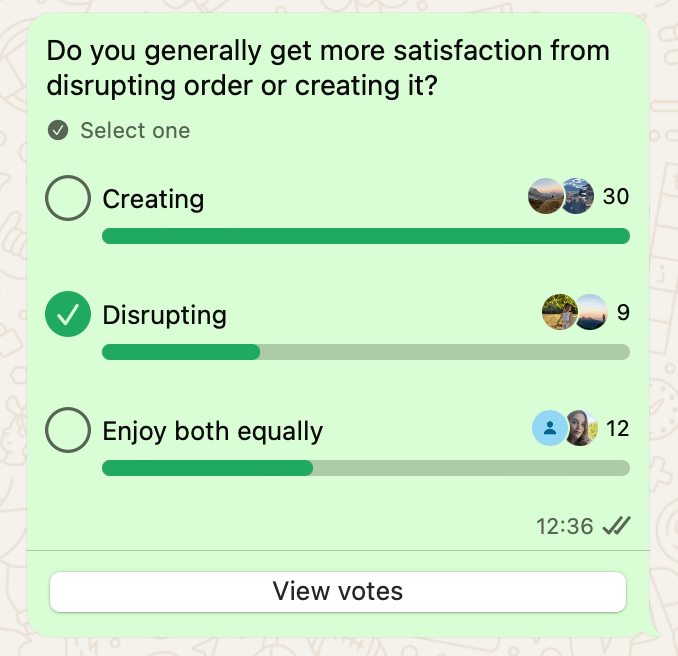This screenshot has width=678, height=656.
Task: Click the blue snowy mountain voter avatar
Action: coord(579,197)
